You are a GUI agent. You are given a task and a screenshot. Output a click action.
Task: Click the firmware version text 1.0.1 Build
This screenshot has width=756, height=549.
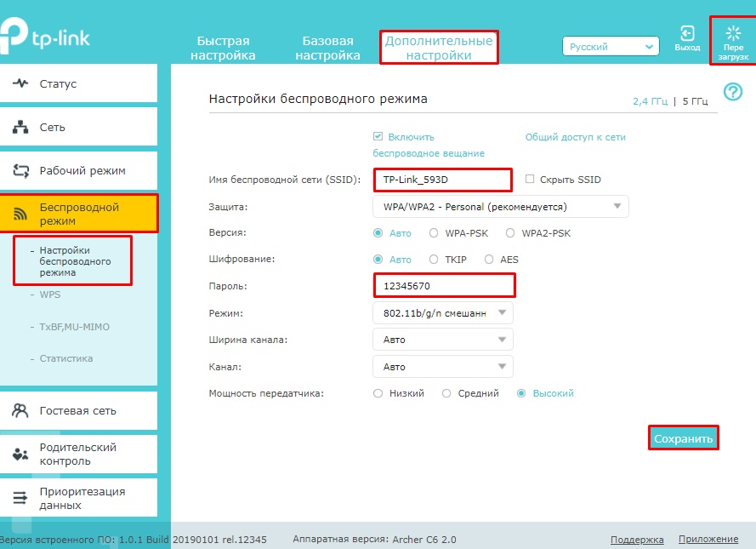[x=144, y=540]
